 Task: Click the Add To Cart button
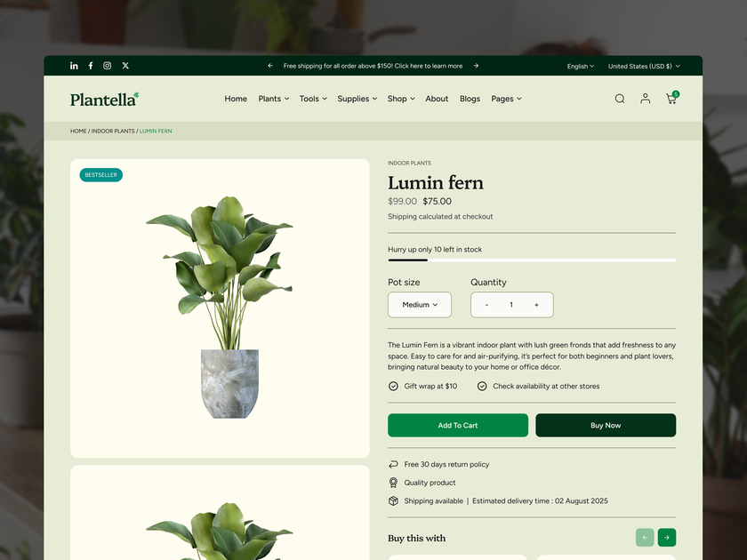click(458, 425)
